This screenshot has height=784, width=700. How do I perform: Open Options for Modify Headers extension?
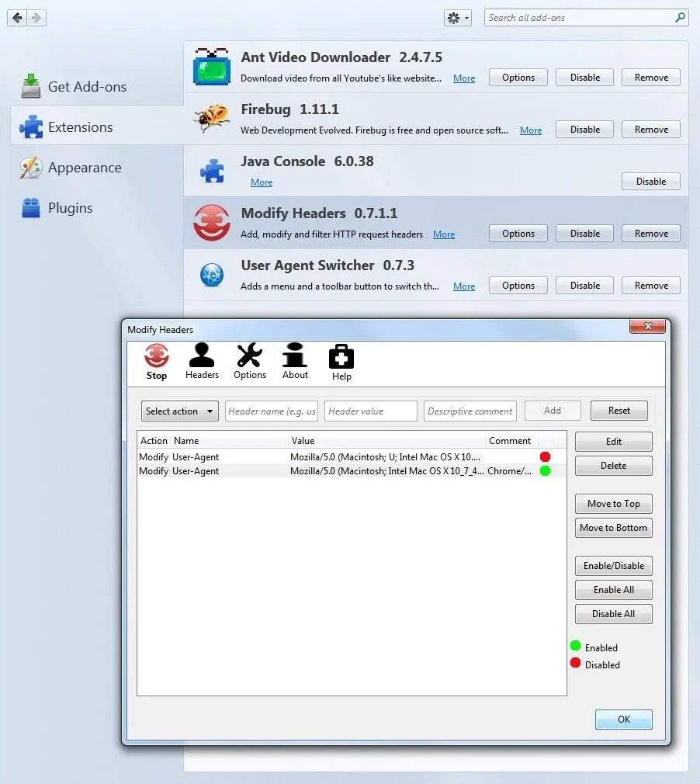(518, 234)
